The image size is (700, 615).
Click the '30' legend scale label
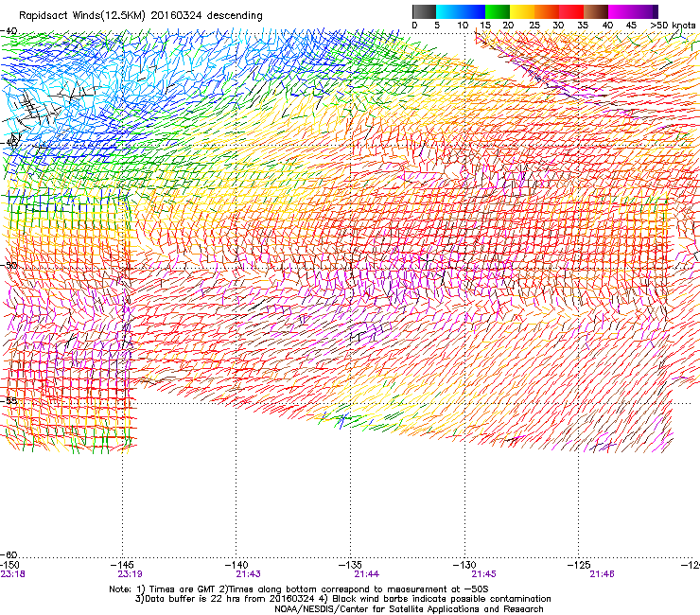tap(558, 26)
